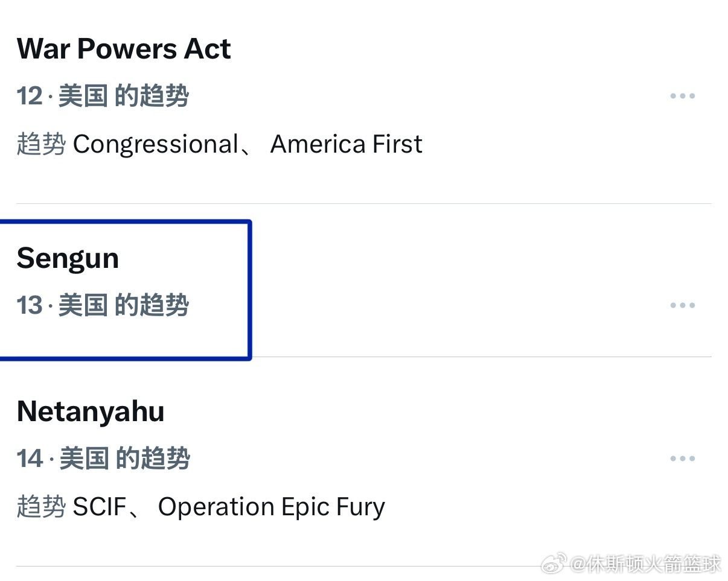Click the 13 · 美国 的趋势 label under Sengun
Image resolution: width=728 pixels, height=581 pixels.
point(104,305)
